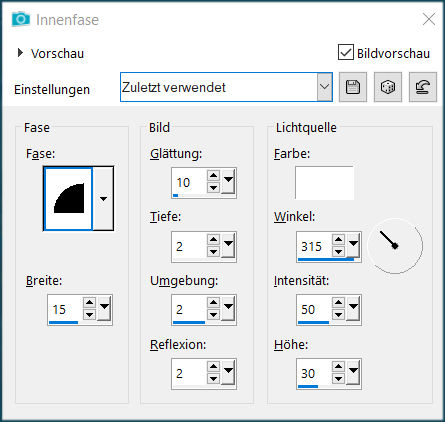This screenshot has height=422, width=445.
Task: Decrease Intensität value with down arrow
Action: [338, 314]
